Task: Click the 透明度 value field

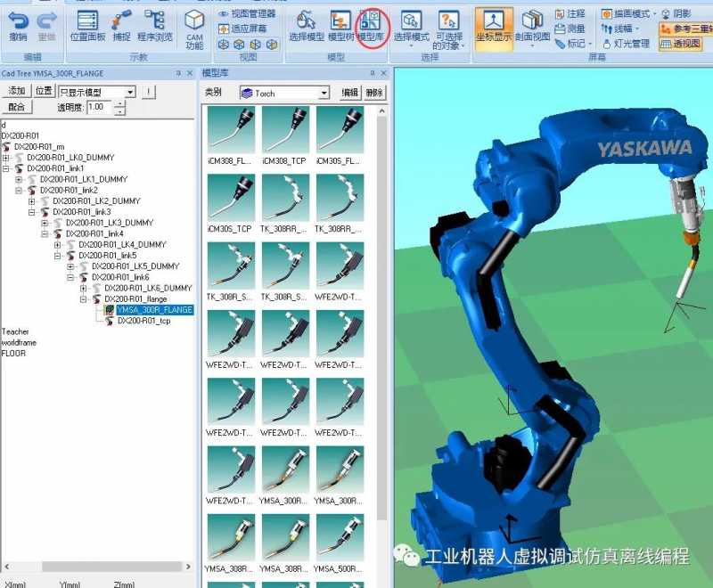Action: click(100, 107)
